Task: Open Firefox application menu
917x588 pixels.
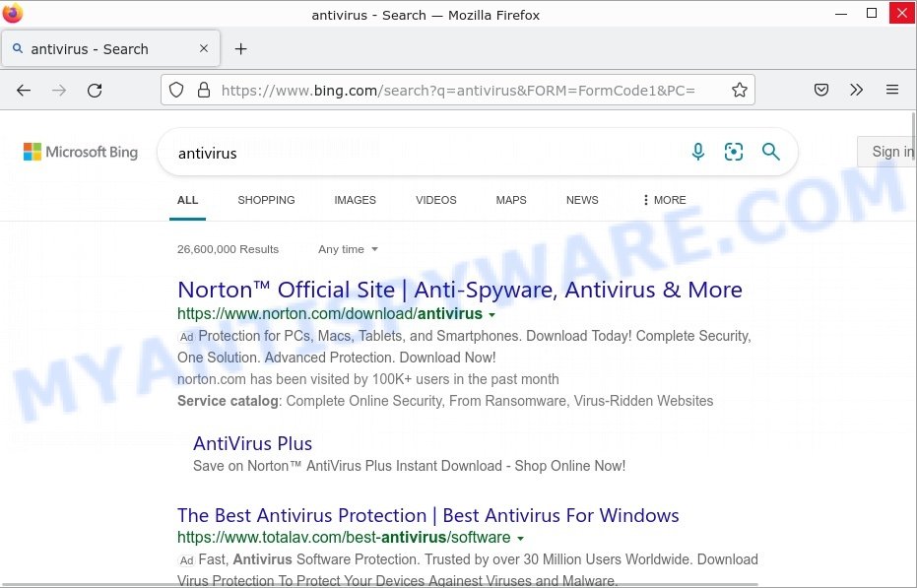Action: point(891,90)
